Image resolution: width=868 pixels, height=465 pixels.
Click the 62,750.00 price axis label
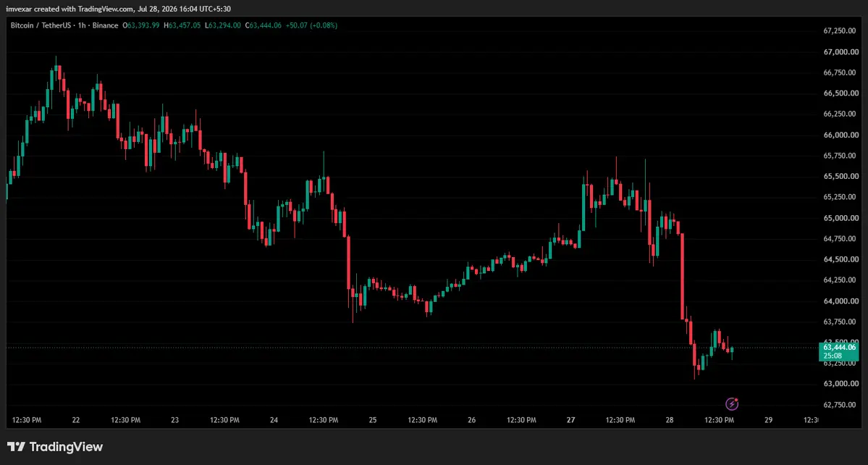click(x=840, y=405)
